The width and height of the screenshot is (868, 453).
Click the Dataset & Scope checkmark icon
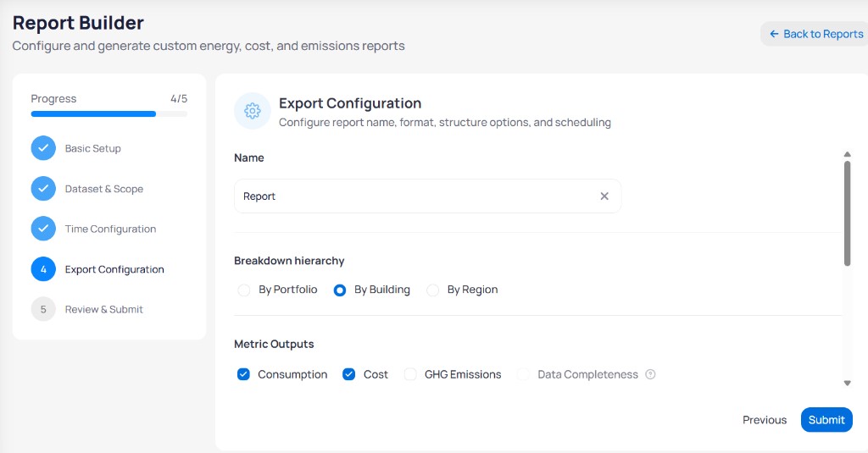tap(43, 189)
